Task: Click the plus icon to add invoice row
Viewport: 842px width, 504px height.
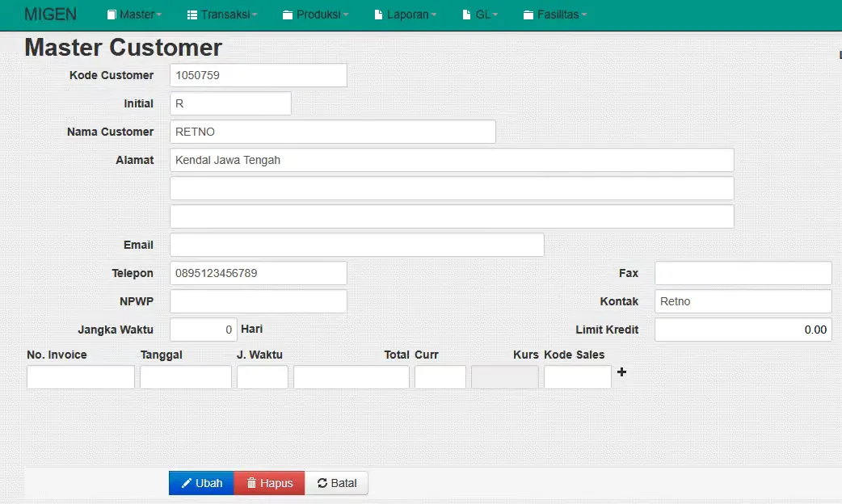Action: [622, 372]
